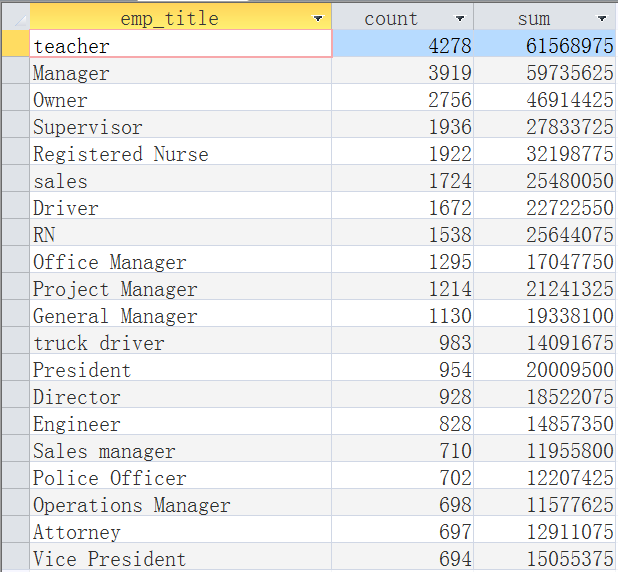Click the sum value 15055375
Screen dimensions: 618x572
570,559
